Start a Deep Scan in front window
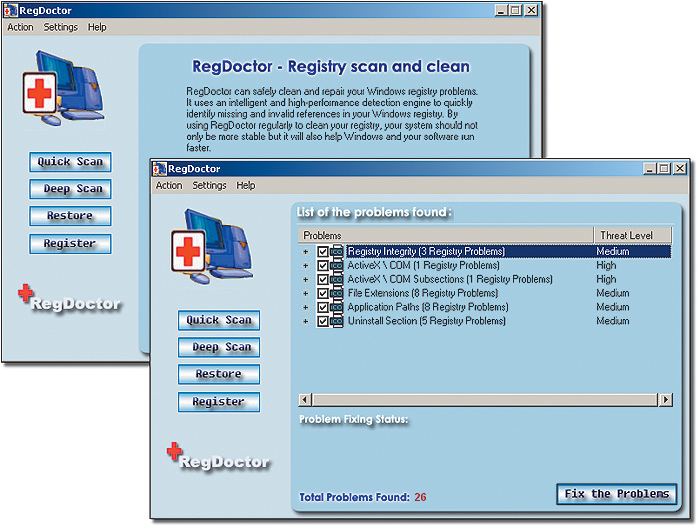Viewport: 700px width, 527px height. point(219,347)
